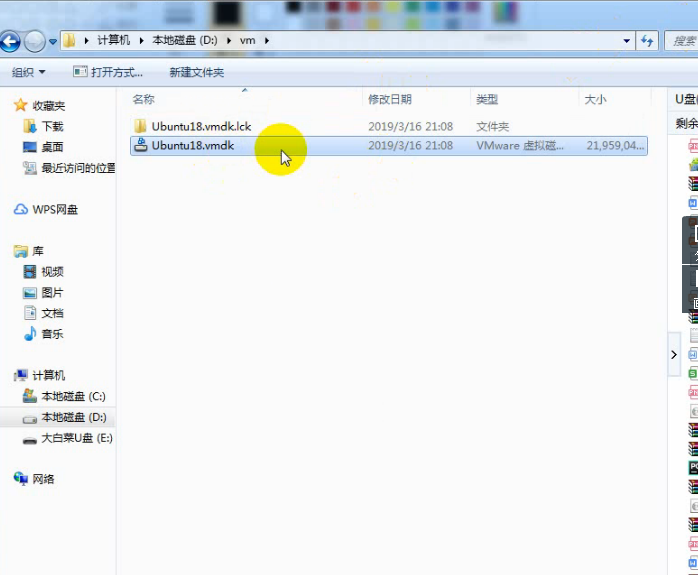Click the USB drive icon beside 大白菜U盘

tap(30, 440)
